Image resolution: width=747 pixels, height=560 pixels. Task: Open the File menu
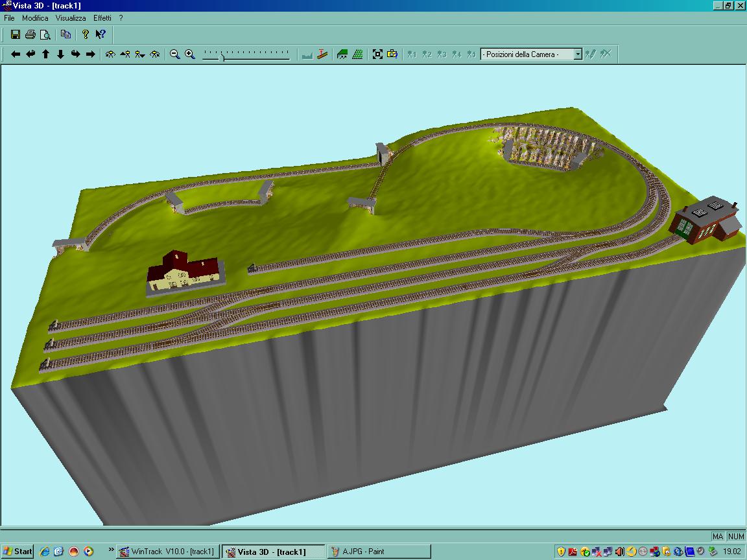(9, 18)
